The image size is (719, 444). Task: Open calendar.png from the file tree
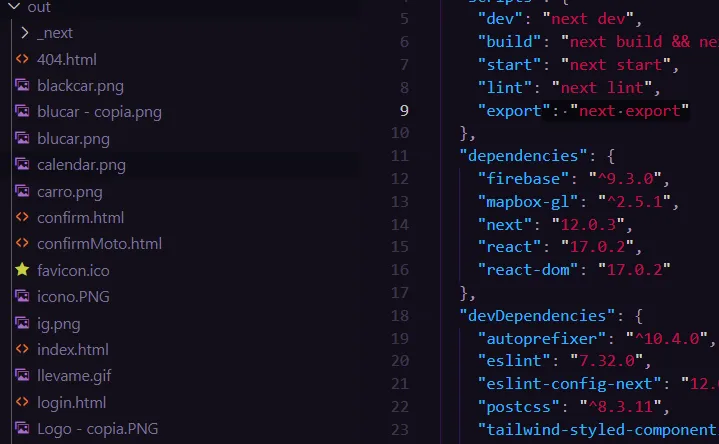(x=81, y=165)
